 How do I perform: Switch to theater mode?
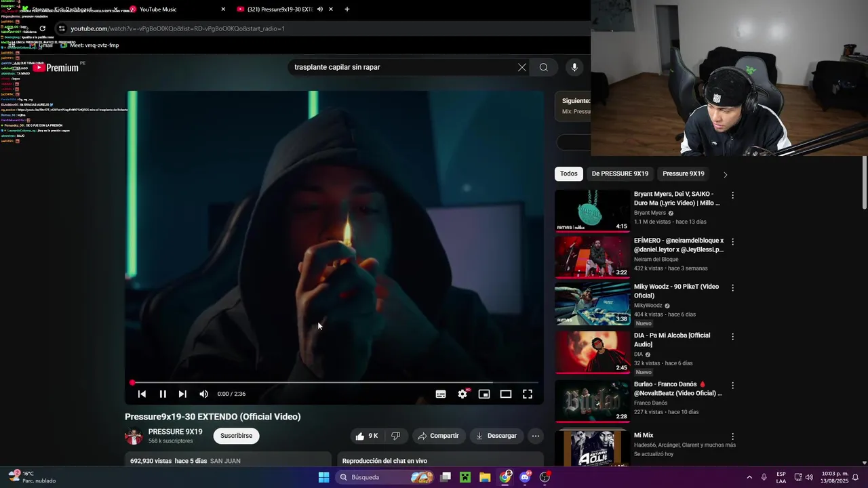pos(506,394)
